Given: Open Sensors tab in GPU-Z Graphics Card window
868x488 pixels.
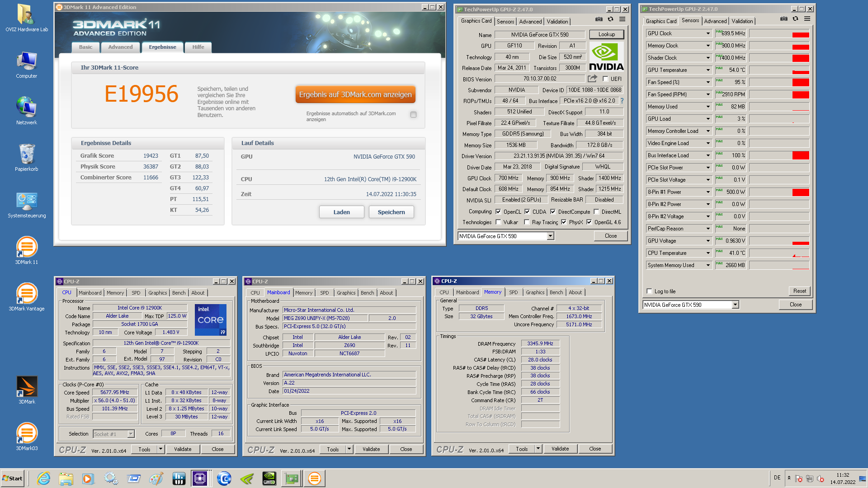Looking at the screenshot, I should pyautogui.click(x=505, y=21).
